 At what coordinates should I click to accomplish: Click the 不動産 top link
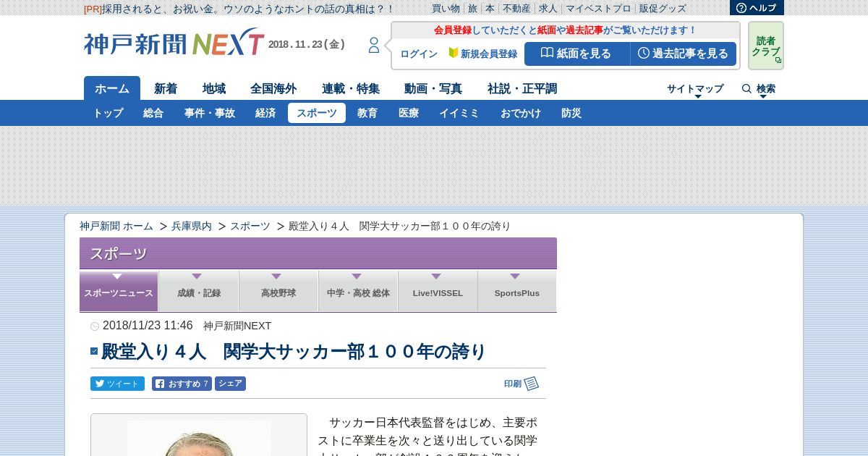516,9
